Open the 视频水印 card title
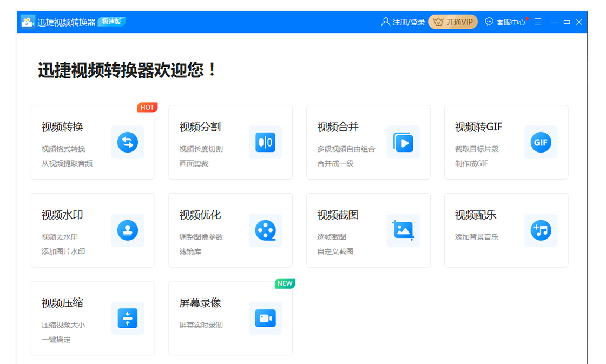This screenshot has width=606, height=364. pos(62,215)
